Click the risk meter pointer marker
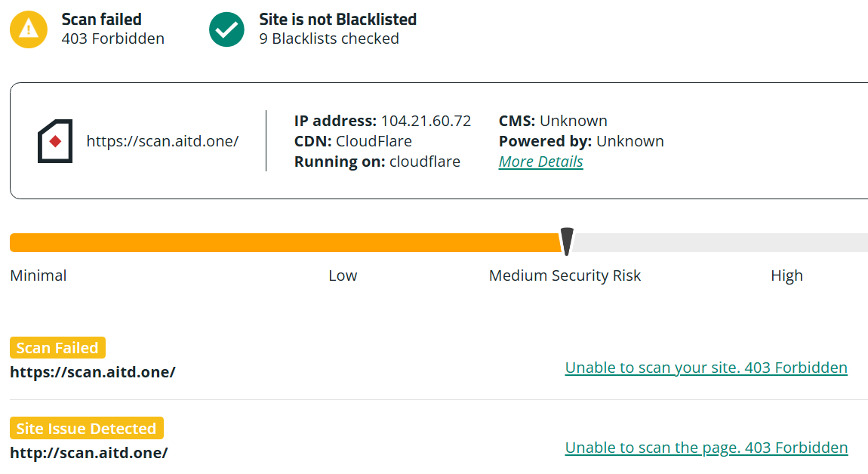The width and height of the screenshot is (868, 474). (567, 241)
